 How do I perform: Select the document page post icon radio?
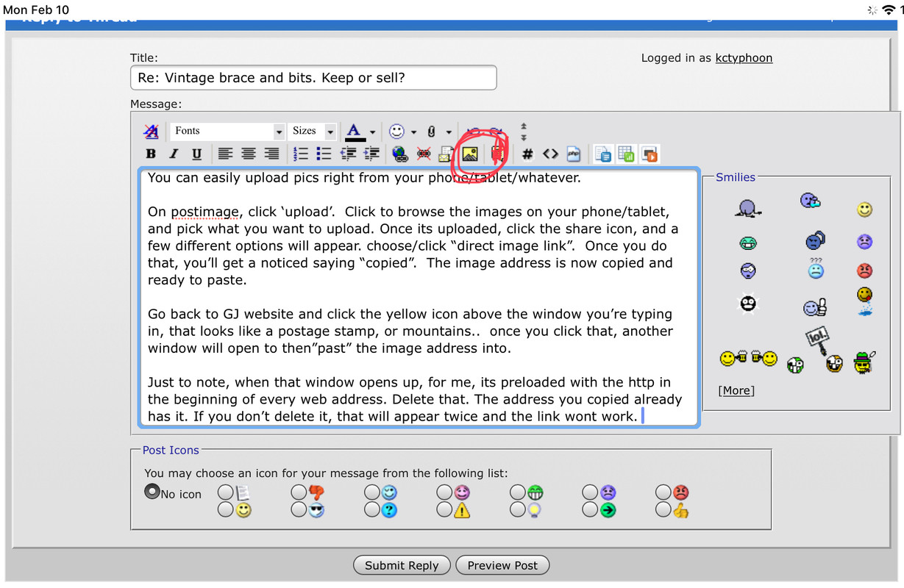(x=226, y=492)
